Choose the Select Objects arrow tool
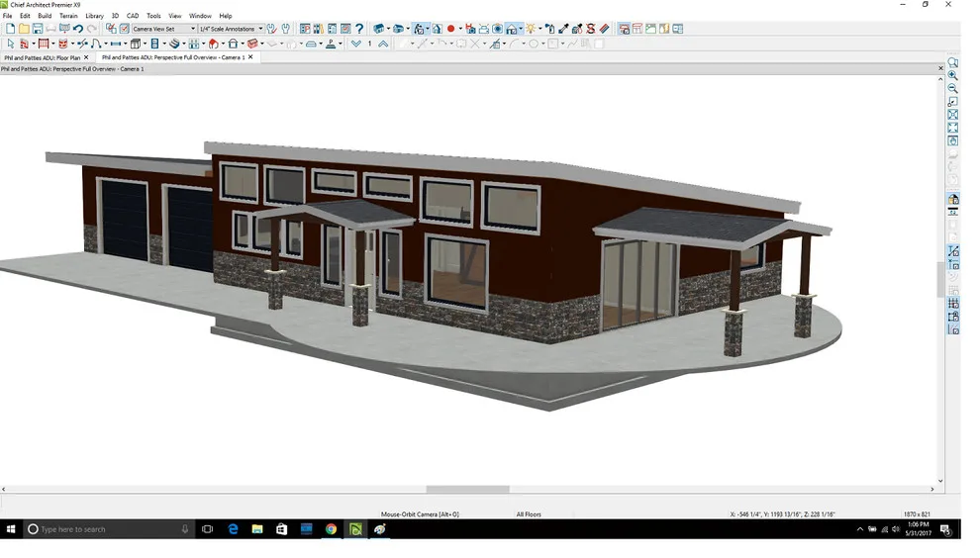The height and width of the screenshot is (558, 980). 11,44
